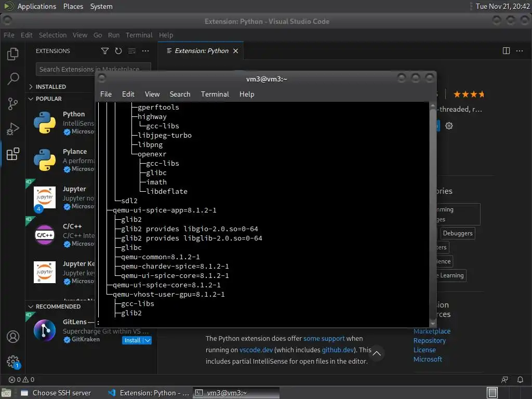This screenshot has height=399, width=532.
Task: Open the terminal window's Search menu
Action: point(180,95)
